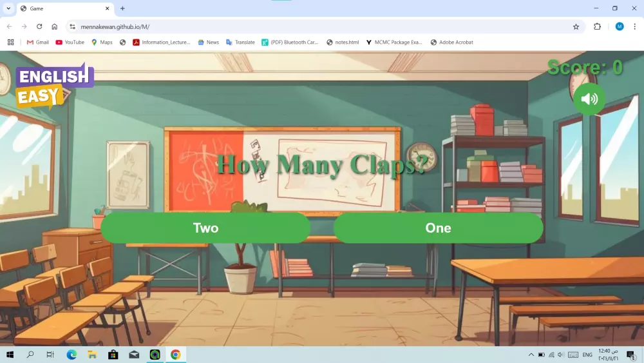Open the Extensions puzzle icon
Screen dimensions: 644x363
597,26
